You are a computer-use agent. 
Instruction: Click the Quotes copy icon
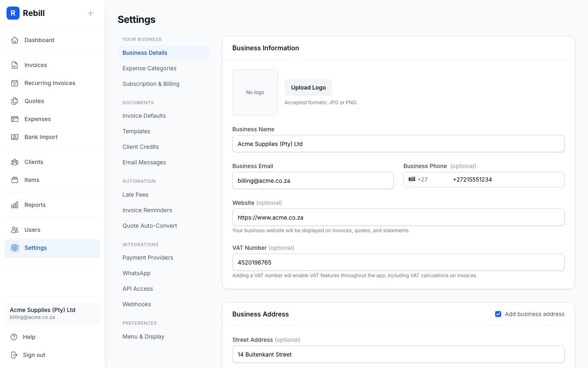click(15, 101)
